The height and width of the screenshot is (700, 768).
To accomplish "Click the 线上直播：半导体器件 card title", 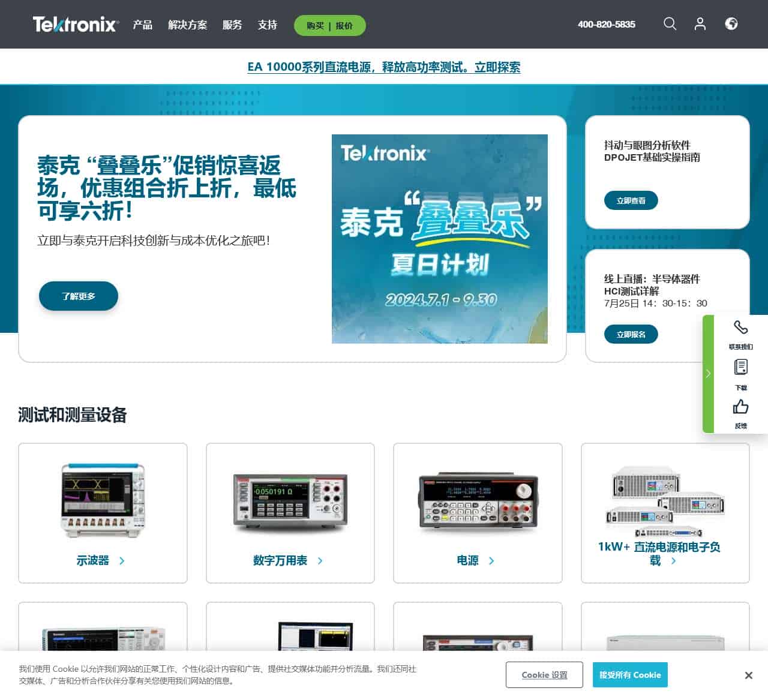I will [652, 285].
